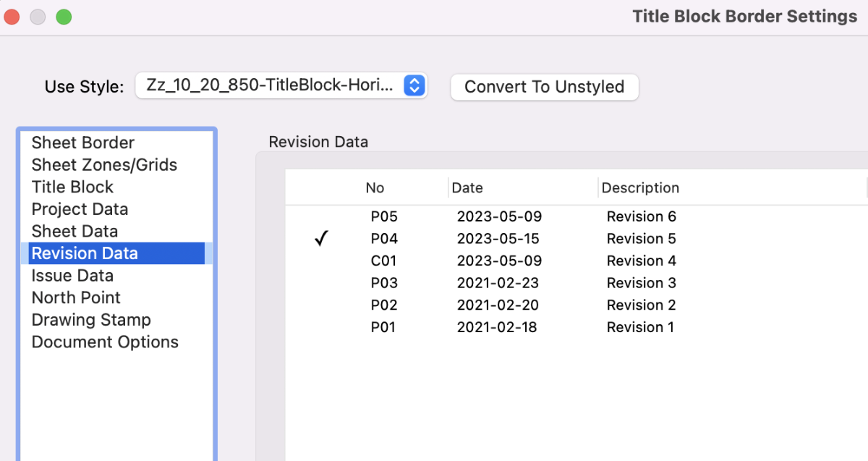Sort by the No column header

click(x=375, y=187)
